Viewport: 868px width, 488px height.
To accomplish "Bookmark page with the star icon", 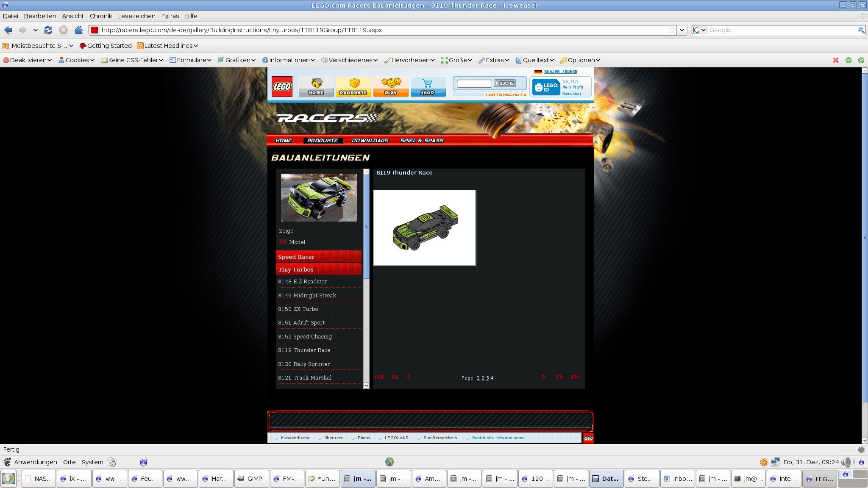I will click(x=671, y=30).
